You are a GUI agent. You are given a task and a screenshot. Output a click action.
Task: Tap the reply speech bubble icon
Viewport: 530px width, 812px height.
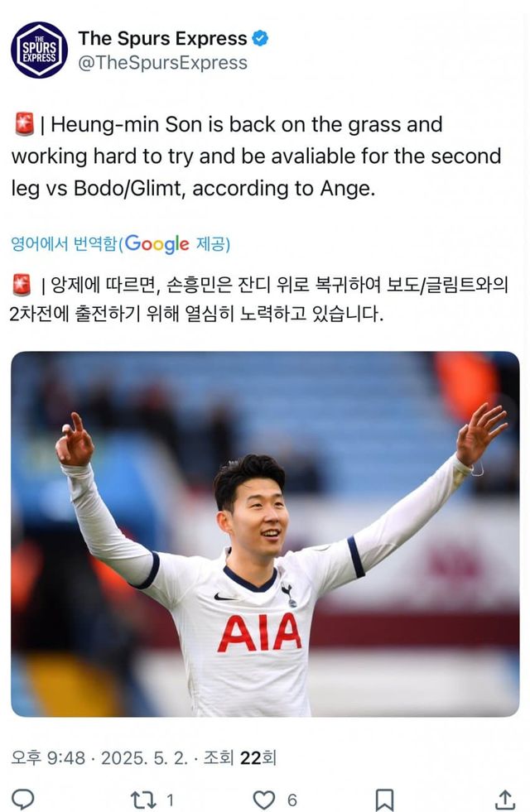click(x=23, y=799)
